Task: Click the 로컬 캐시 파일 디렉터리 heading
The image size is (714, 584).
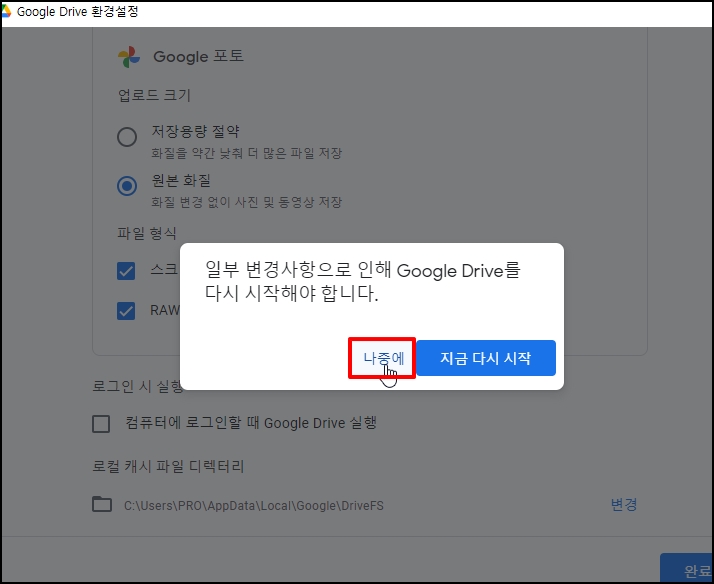Action: tap(168, 467)
